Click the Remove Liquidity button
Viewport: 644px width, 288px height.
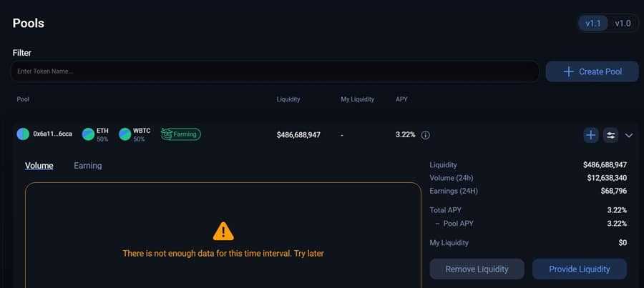[477, 269]
